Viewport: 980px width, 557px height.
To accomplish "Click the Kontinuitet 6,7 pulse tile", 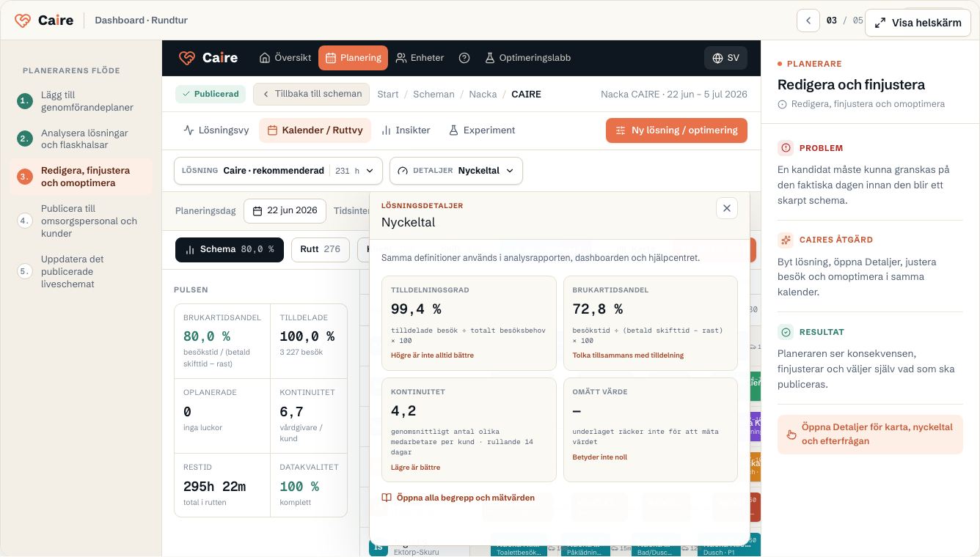I will pyautogui.click(x=309, y=416).
